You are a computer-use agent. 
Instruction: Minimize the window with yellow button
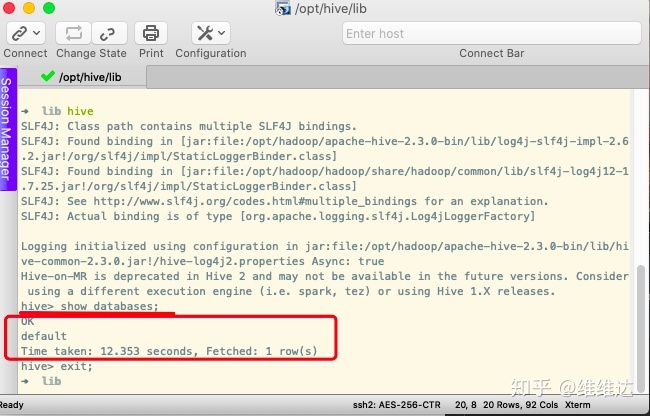tap(29, 8)
